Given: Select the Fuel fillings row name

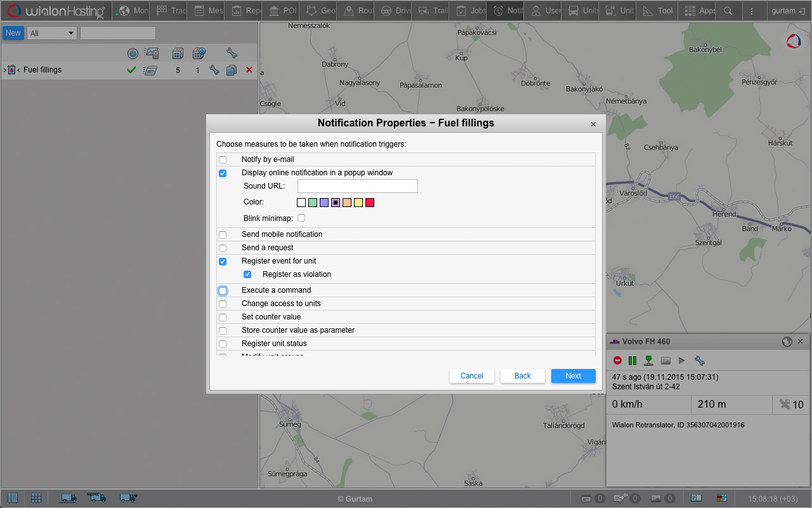Looking at the screenshot, I should [x=43, y=70].
